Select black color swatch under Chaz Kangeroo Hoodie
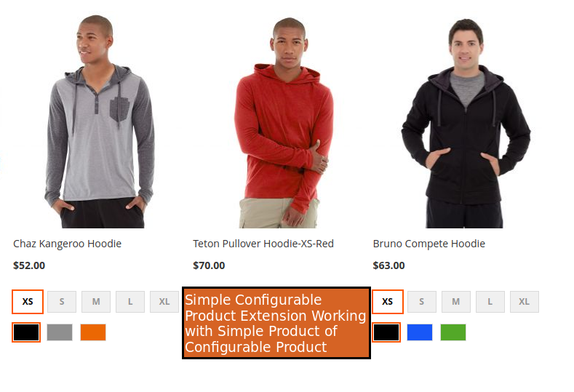Image resolution: width=574 pixels, height=392 pixels. click(26, 332)
